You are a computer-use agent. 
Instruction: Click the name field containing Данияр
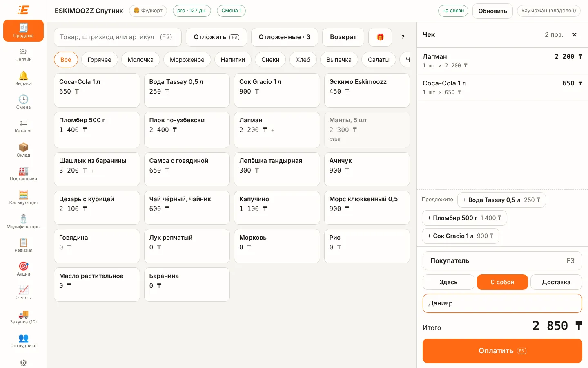[502, 303]
